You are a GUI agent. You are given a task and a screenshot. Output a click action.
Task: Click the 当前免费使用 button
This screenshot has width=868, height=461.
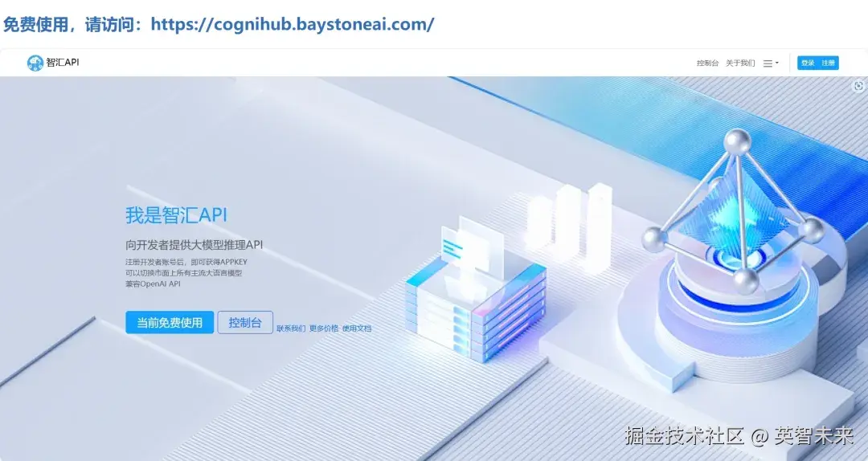(170, 322)
